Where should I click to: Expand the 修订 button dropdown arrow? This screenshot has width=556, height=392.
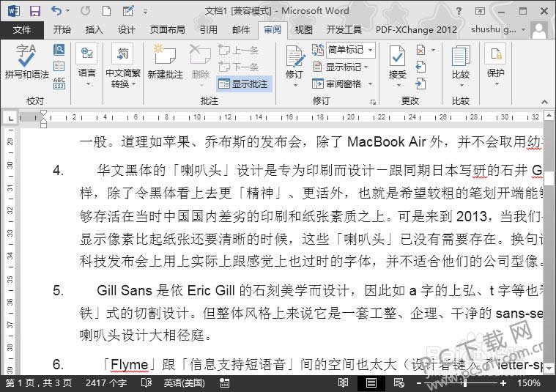coord(295,86)
